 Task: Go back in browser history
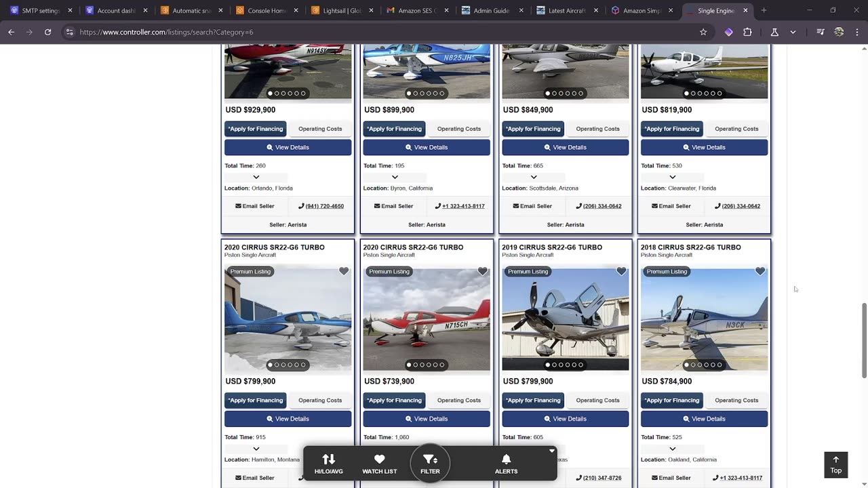[x=11, y=32]
